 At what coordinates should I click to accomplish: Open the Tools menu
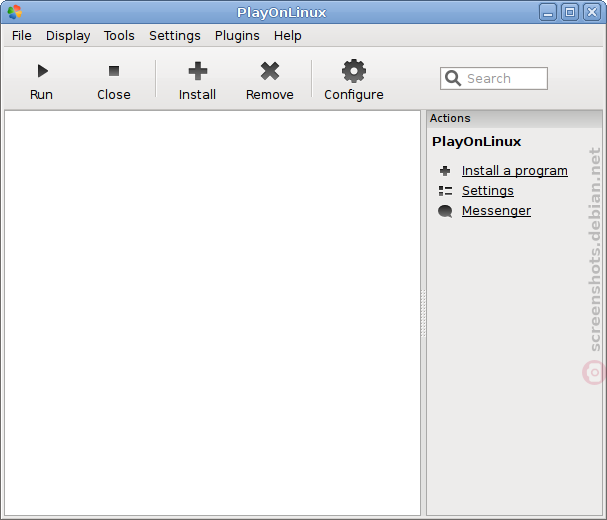[119, 36]
